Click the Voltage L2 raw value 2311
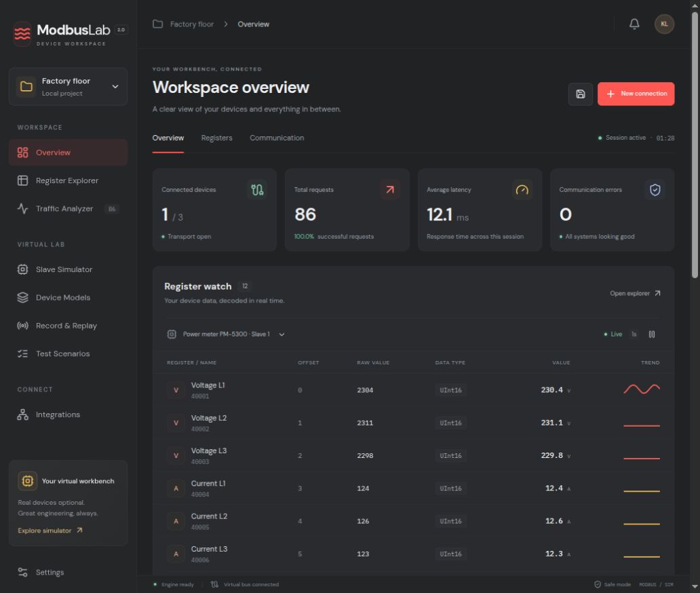 (365, 423)
